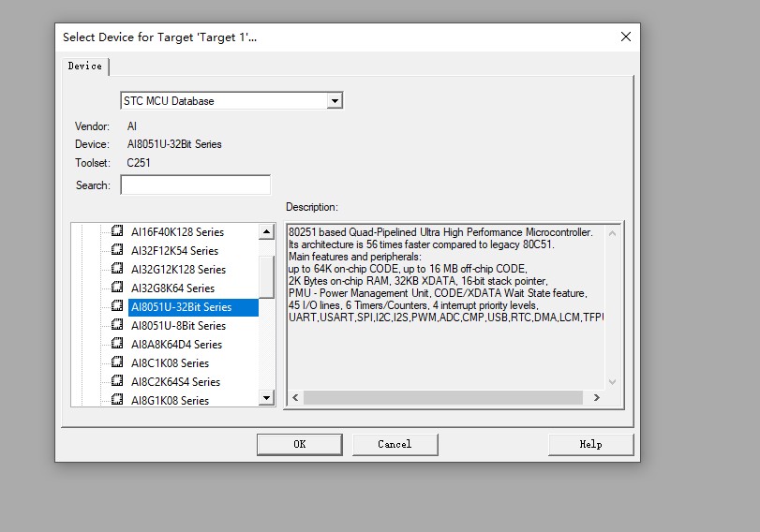Click description horizontal scrollbar thumb
Image resolution: width=760 pixels, height=532 pixels.
click(x=443, y=397)
